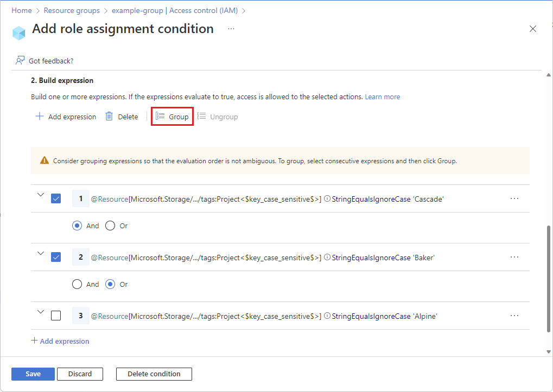The image size is (553, 392).
Task: Collapse expression 2 using its chevron
Action: click(x=40, y=253)
